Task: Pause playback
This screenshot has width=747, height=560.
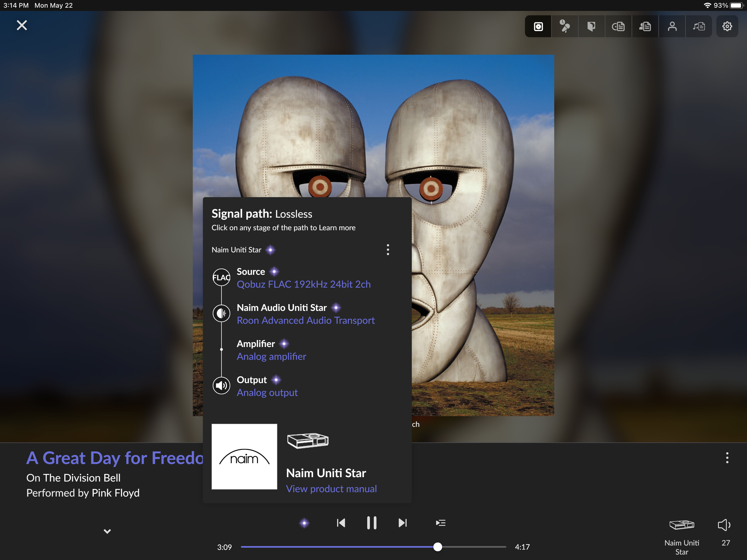Action: tap(372, 523)
